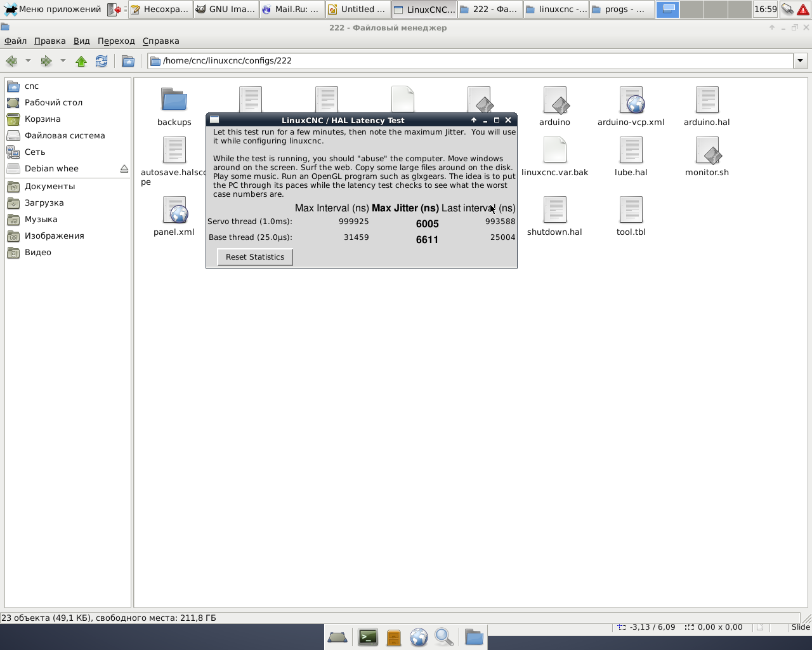
Task: Switch to the progs taskbar window
Action: tap(621, 10)
